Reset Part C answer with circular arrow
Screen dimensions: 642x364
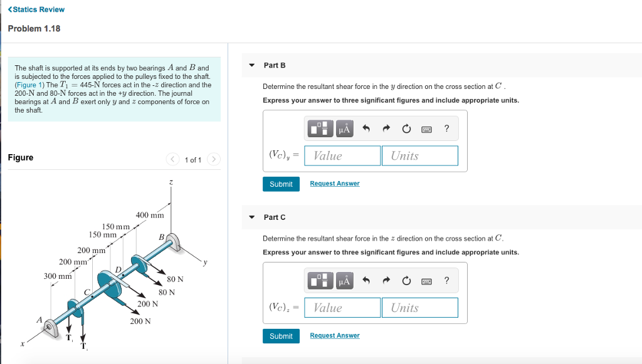pyautogui.click(x=406, y=281)
